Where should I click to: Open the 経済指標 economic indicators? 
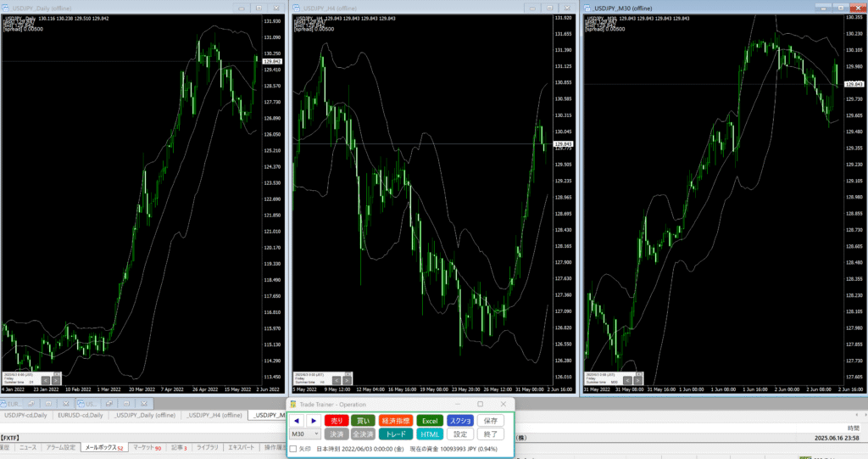click(x=396, y=421)
